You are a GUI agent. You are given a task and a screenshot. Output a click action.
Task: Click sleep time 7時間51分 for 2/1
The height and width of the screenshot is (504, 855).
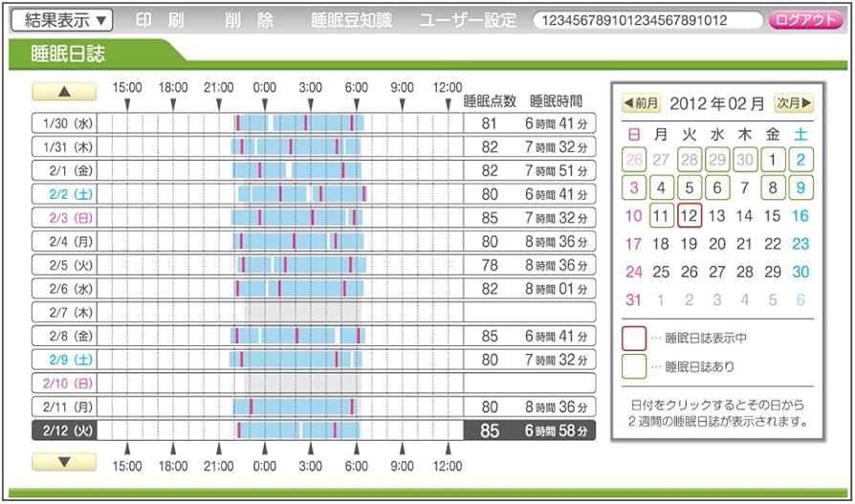[x=557, y=171]
